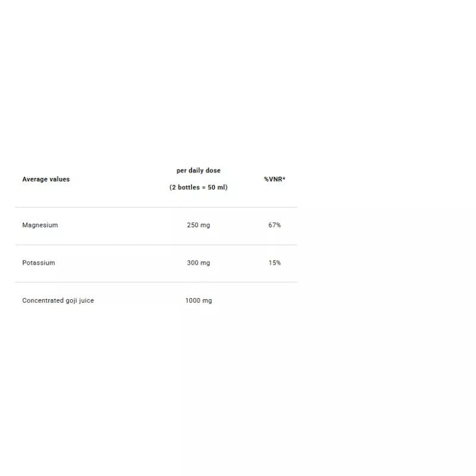
Task: Select the Potassium row label
Action: point(39,263)
